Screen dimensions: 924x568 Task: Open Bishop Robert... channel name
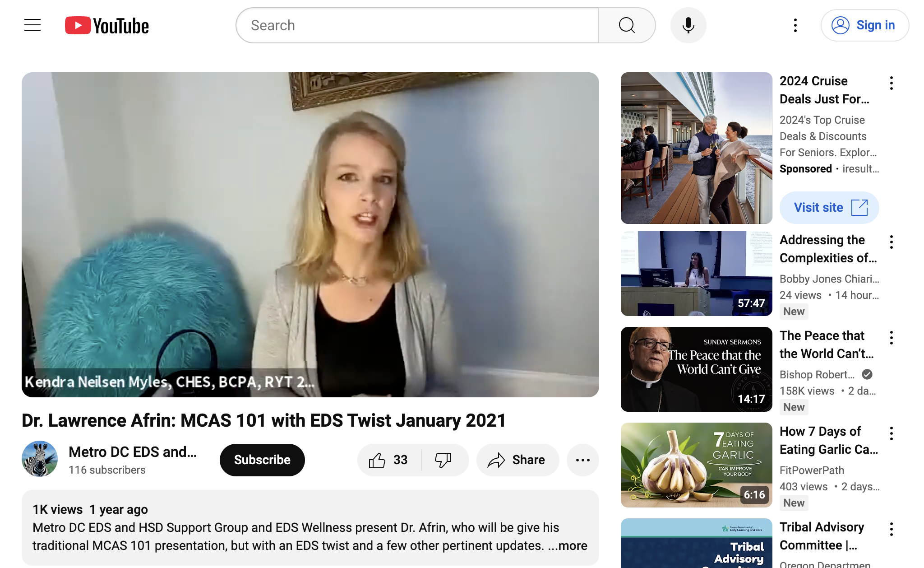click(817, 375)
